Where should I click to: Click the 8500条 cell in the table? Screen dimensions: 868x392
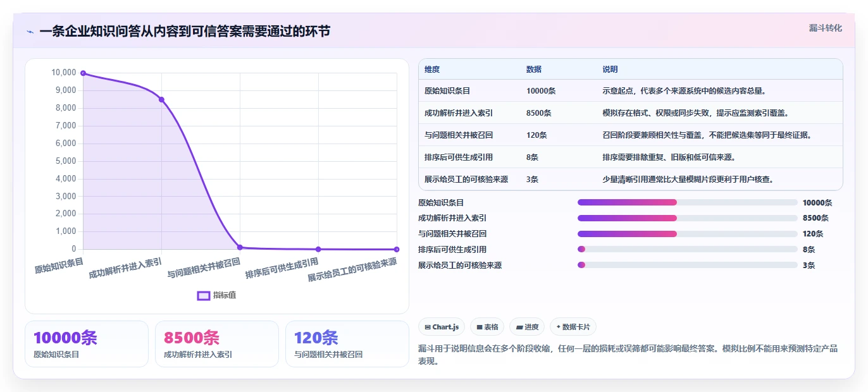539,113
